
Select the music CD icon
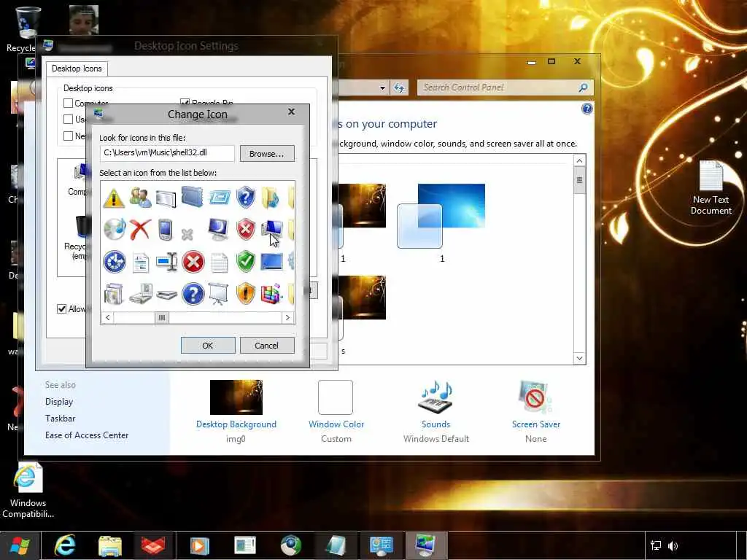[115, 229]
